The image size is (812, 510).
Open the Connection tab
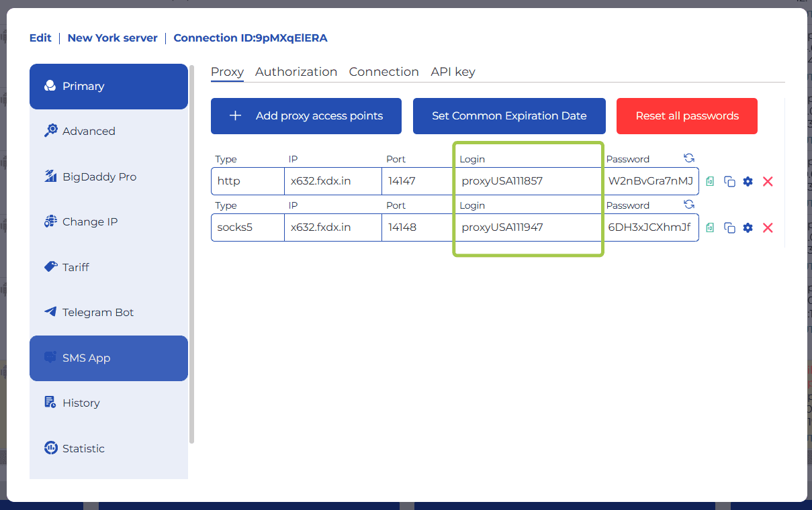pyautogui.click(x=384, y=72)
